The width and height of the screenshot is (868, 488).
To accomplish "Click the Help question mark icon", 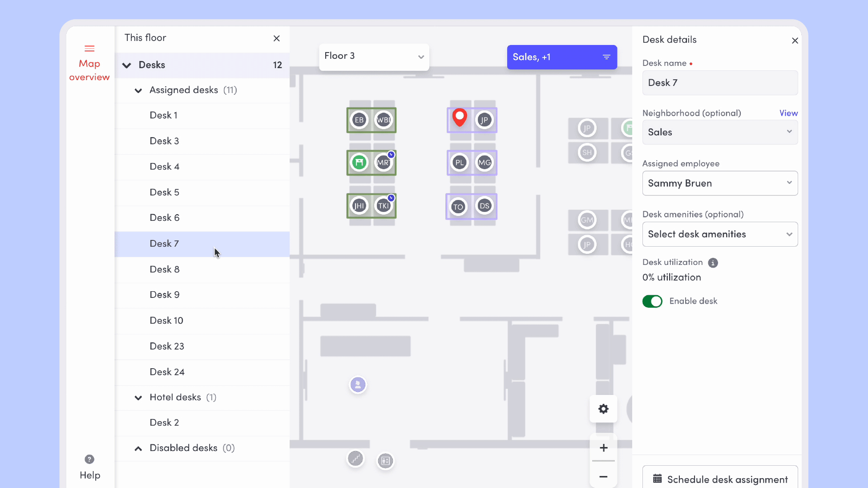I will 89,459.
